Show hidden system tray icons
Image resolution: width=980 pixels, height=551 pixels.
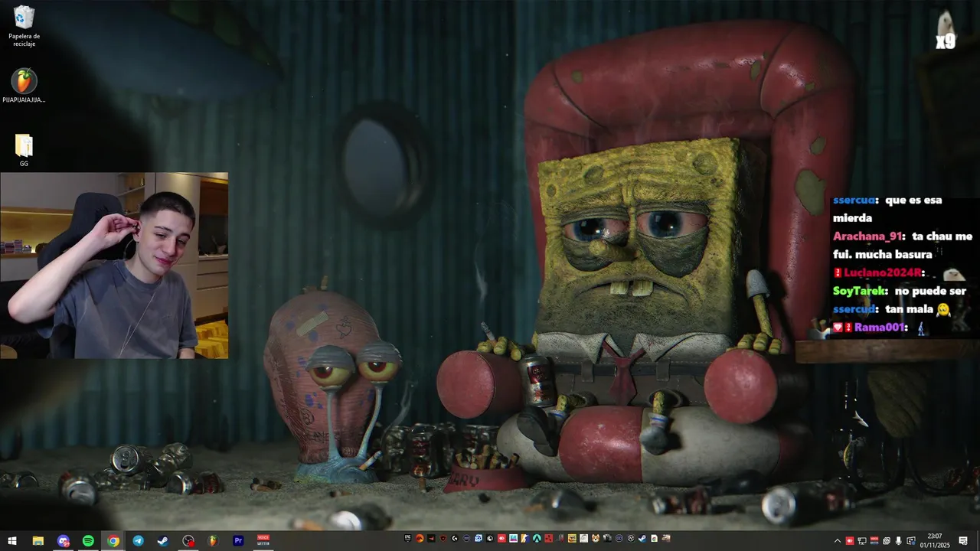point(838,541)
